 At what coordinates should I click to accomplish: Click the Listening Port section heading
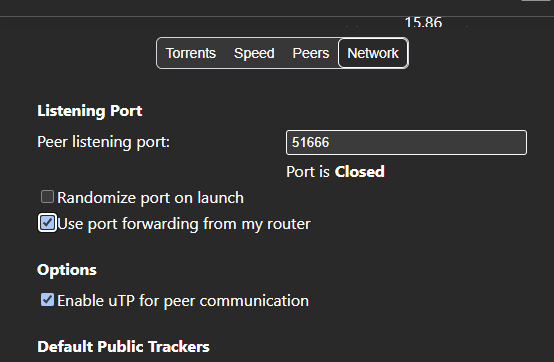(90, 111)
